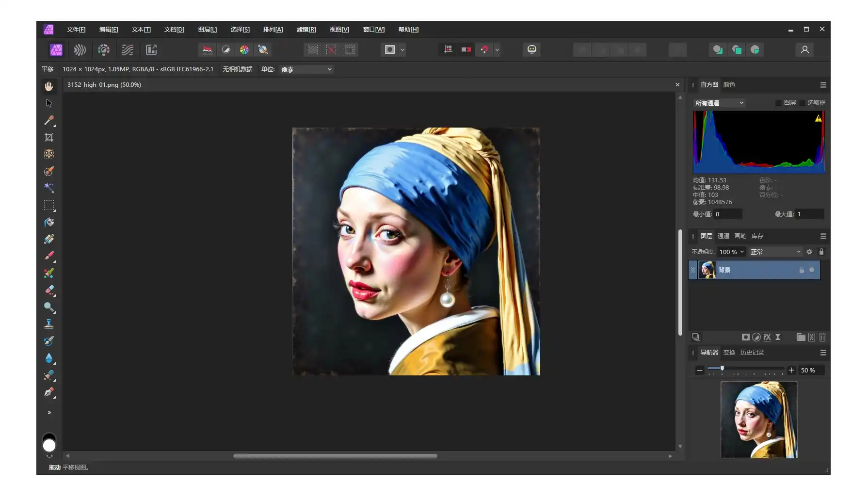Toggle lock icon on 背景 layer row

pos(802,270)
